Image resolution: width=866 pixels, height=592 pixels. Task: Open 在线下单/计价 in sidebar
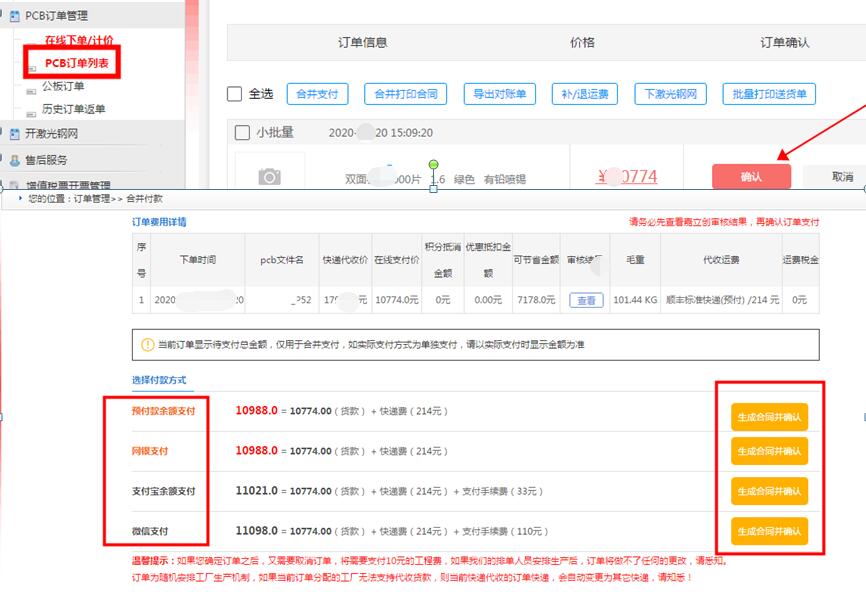click(78, 41)
